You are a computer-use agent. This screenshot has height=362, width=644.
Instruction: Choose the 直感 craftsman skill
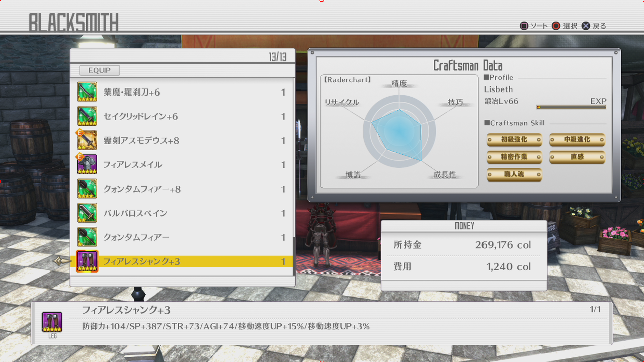[x=577, y=157]
